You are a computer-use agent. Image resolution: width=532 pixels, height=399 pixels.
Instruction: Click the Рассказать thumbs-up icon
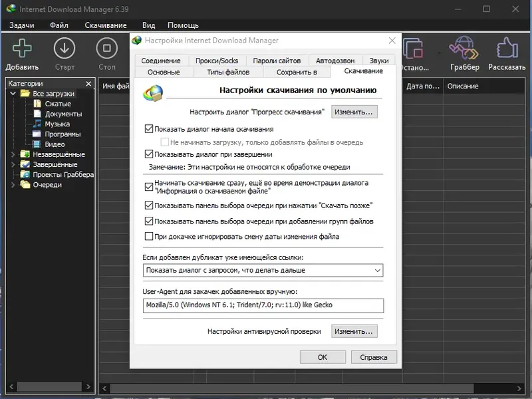tap(507, 48)
